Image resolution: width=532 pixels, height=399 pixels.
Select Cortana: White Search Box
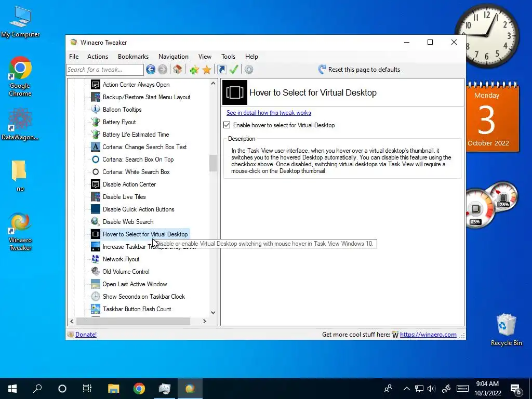point(136,171)
